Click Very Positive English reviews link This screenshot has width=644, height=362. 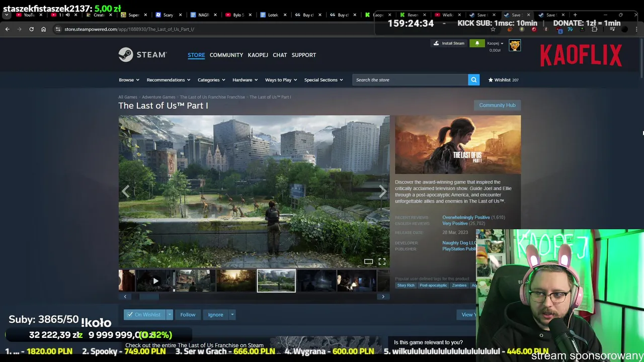pos(455,223)
